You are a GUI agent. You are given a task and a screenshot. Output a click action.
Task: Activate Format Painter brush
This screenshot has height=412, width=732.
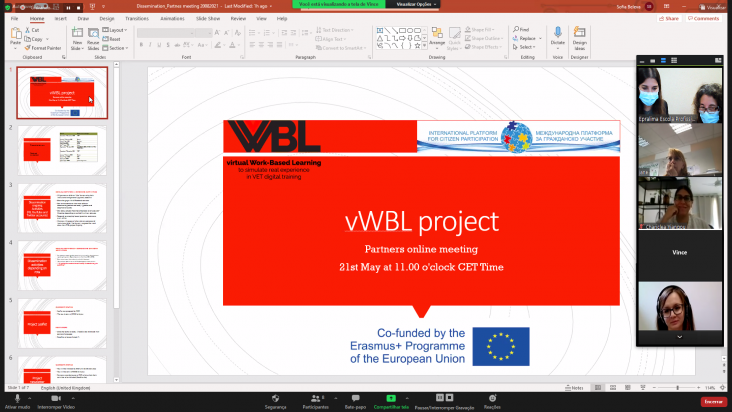[x=43, y=48]
